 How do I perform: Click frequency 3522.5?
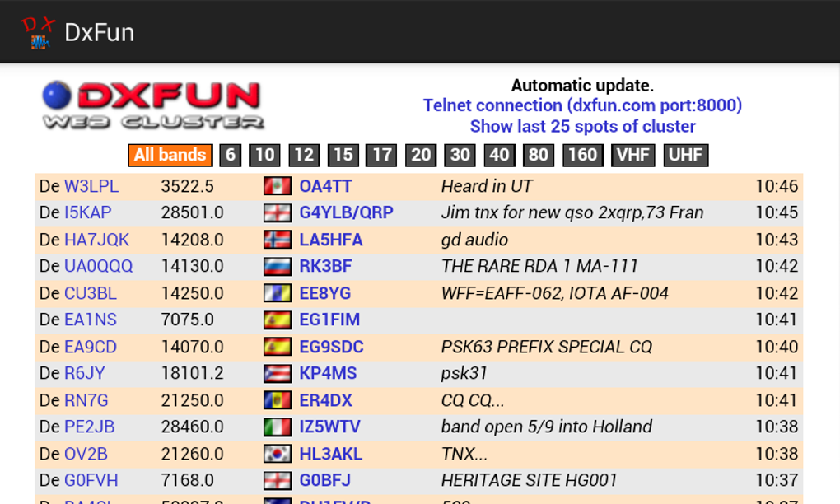pos(188,186)
